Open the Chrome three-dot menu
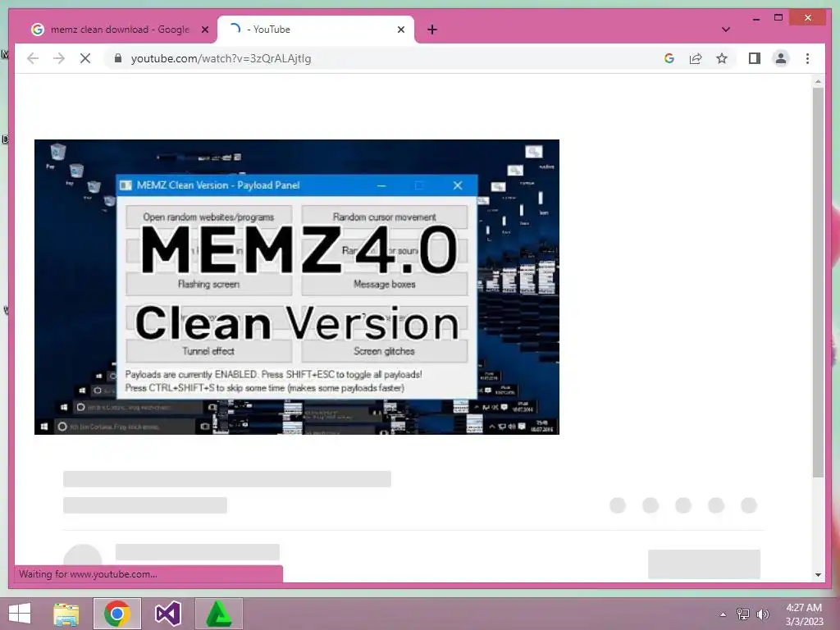840x630 pixels. [x=807, y=58]
